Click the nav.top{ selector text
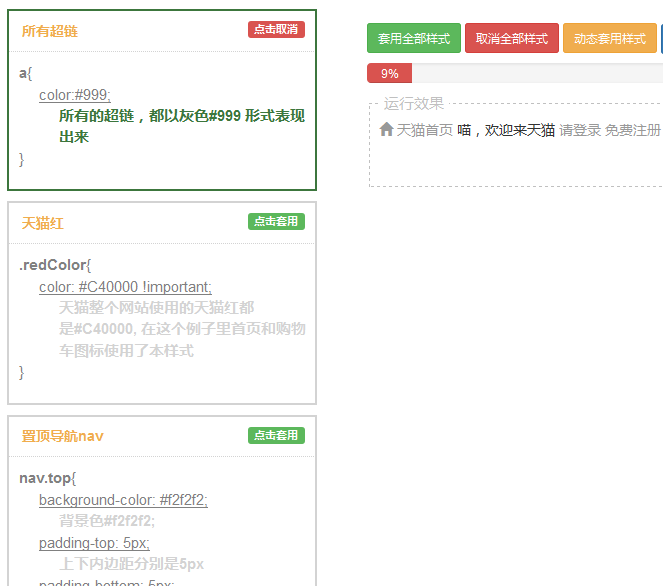 (48, 478)
